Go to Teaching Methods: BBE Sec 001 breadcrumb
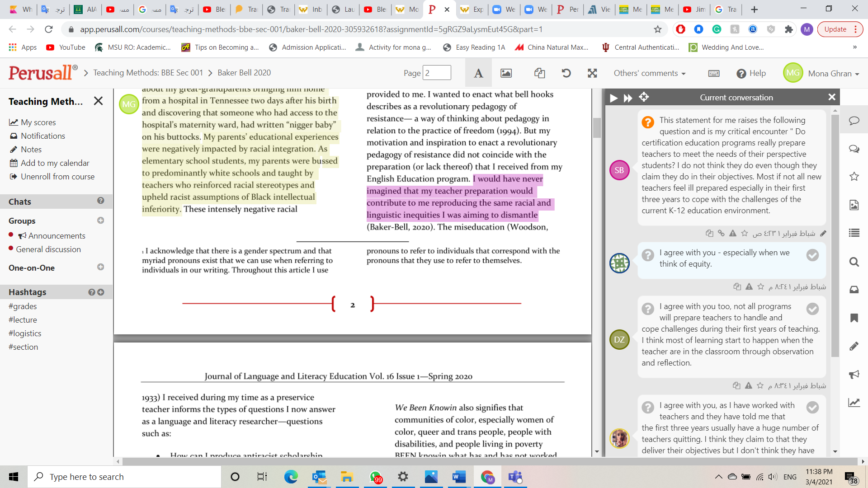This screenshot has height=488, width=868. click(x=148, y=73)
